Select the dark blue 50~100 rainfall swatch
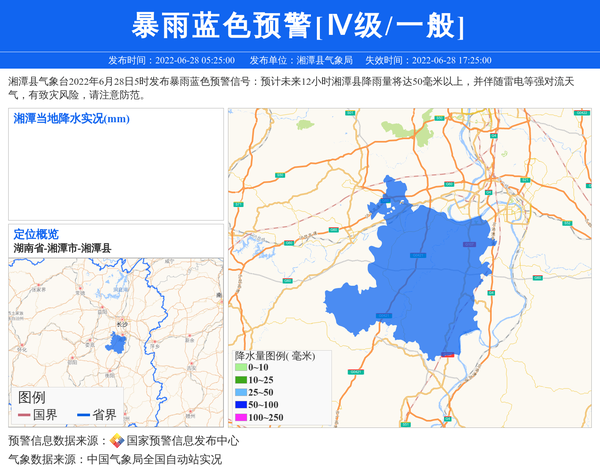 240,404
